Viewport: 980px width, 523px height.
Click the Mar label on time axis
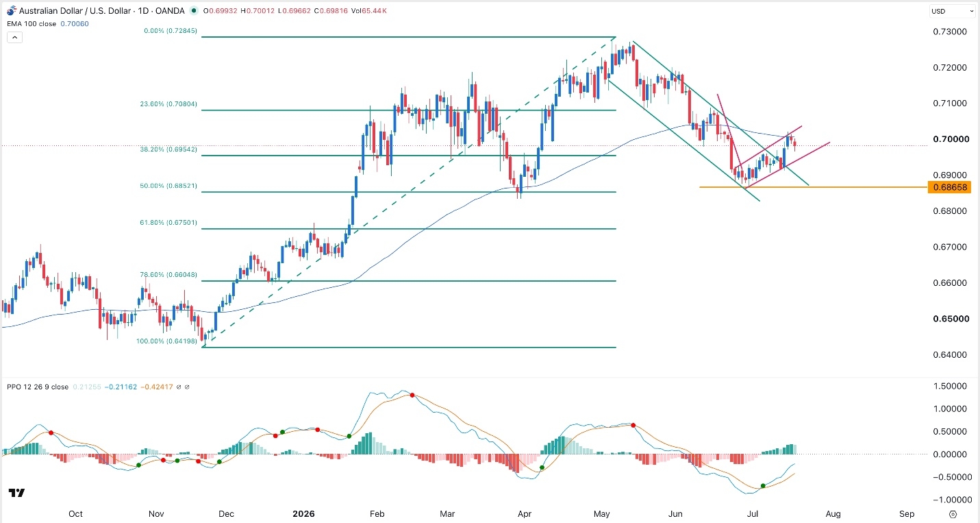point(447,513)
